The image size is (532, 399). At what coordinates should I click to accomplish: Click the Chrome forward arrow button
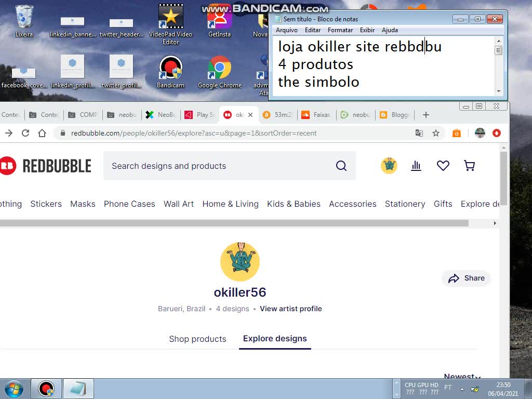coord(9,133)
